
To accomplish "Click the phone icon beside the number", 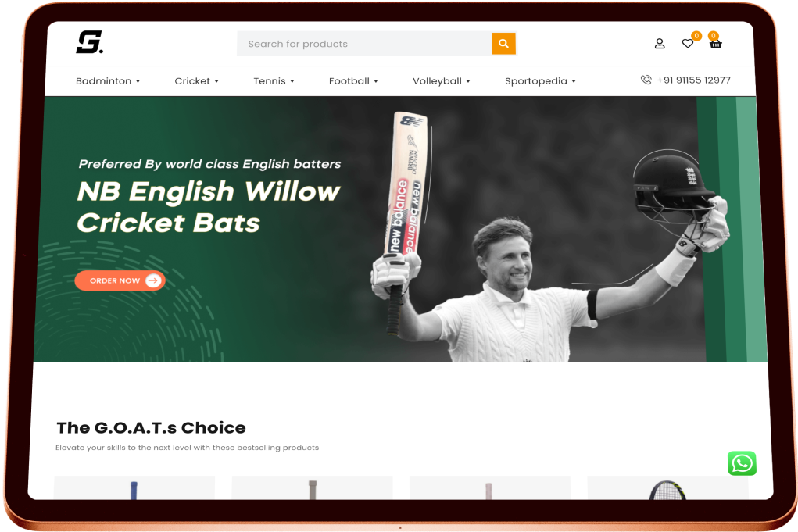I will tap(646, 80).
